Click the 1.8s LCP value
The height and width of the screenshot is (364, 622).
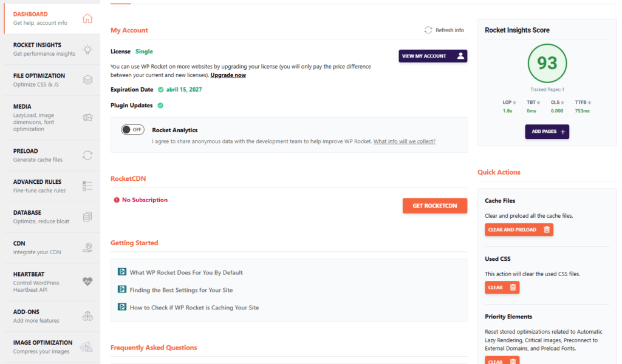click(x=507, y=111)
